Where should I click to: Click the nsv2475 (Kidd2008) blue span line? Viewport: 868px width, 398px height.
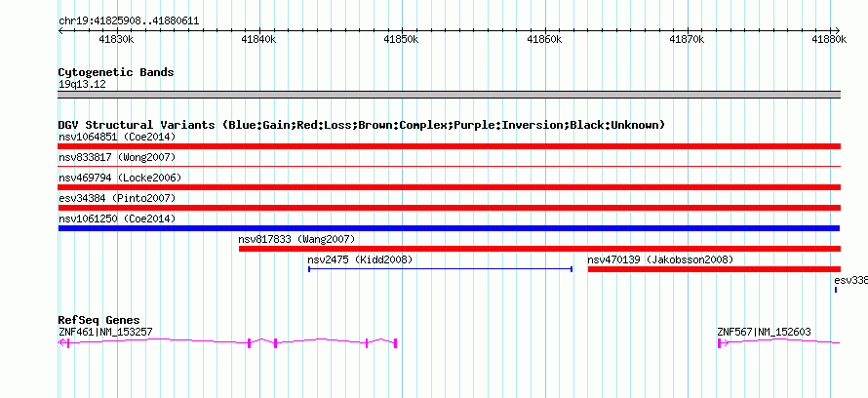click(440, 269)
